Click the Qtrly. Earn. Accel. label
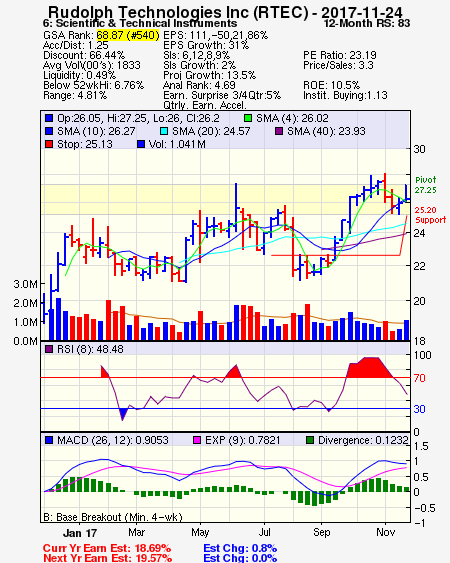450x563 pixels. [205, 105]
